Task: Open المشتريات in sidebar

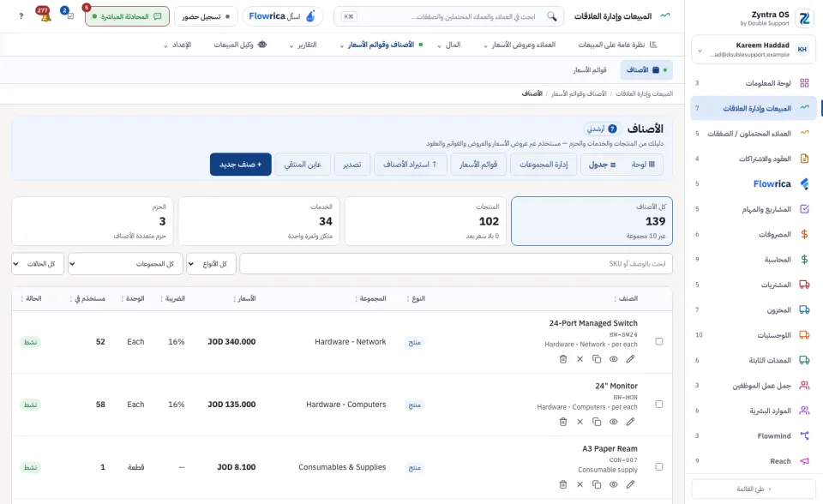Action: coord(754,285)
